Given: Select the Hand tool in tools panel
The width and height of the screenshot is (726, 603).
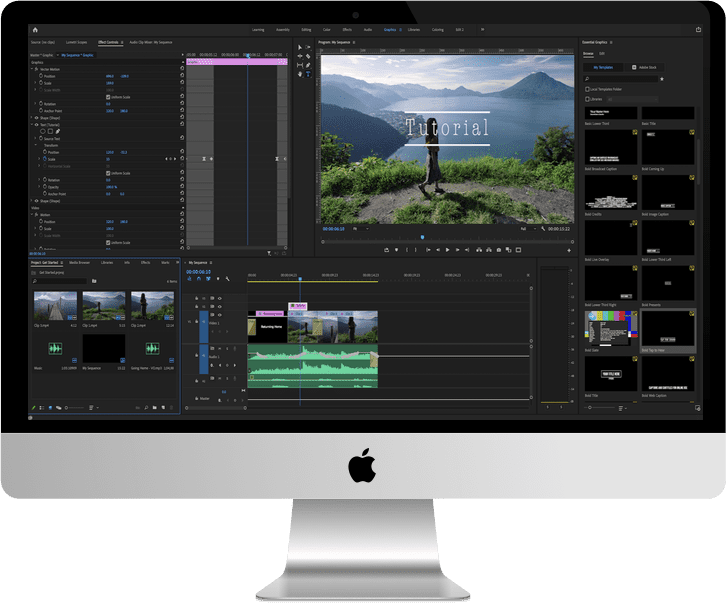Looking at the screenshot, I should click(x=300, y=74).
